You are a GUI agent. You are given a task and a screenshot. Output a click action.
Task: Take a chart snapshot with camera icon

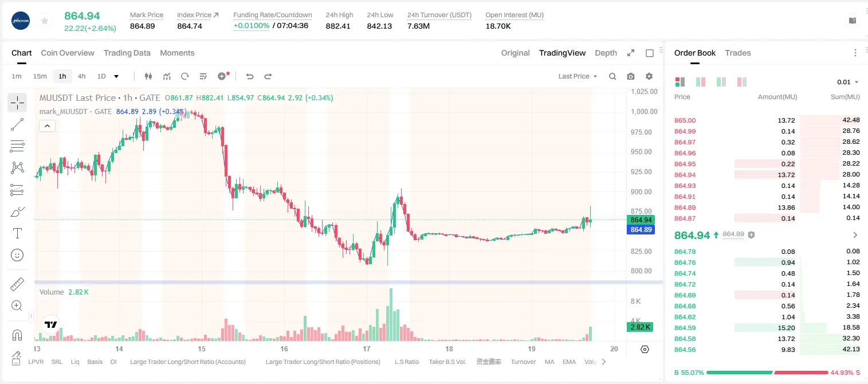coord(631,76)
